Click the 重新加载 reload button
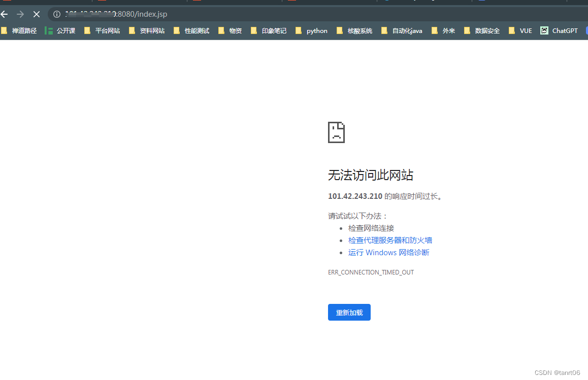This screenshot has height=380, width=588. [349, 312]
